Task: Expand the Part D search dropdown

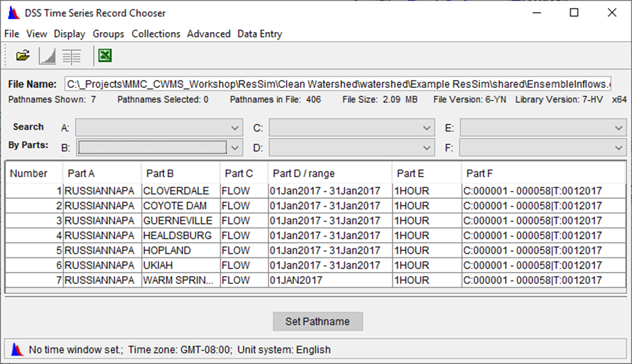Action: [x=426, y=148]
